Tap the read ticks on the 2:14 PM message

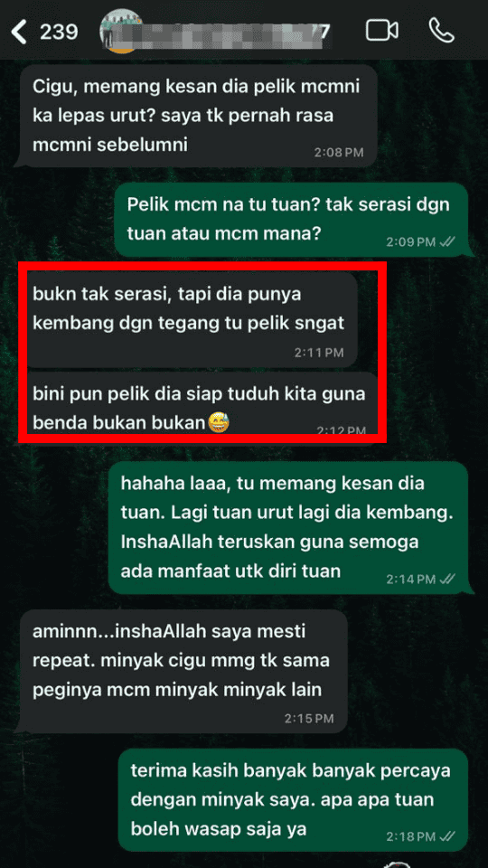446,579
